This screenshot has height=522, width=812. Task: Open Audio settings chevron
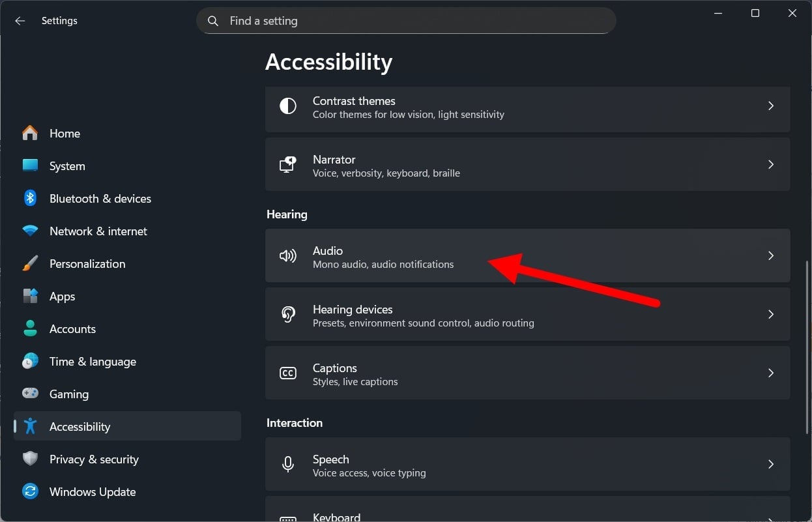point(771,255)
